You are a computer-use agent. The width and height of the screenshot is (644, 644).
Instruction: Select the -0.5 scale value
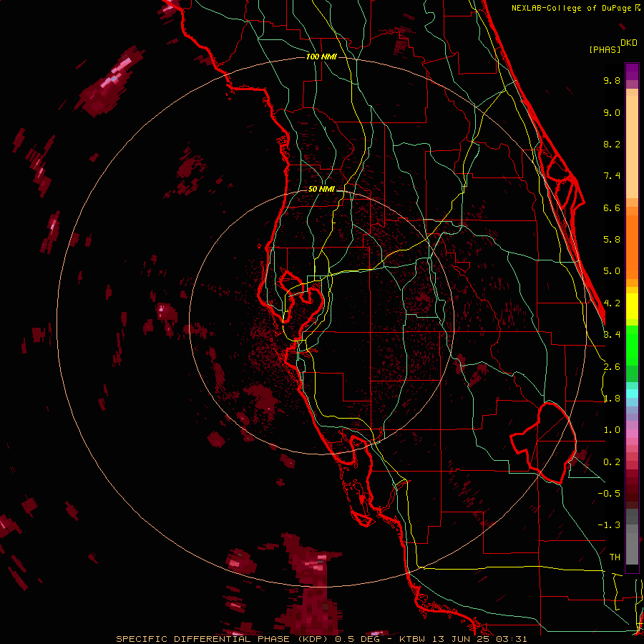tap(609, 494)
